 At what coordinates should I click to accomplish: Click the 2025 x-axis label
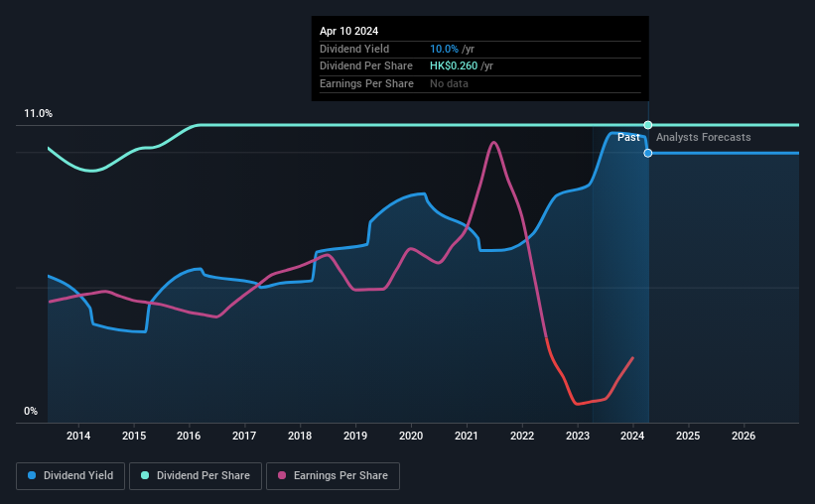688,436
